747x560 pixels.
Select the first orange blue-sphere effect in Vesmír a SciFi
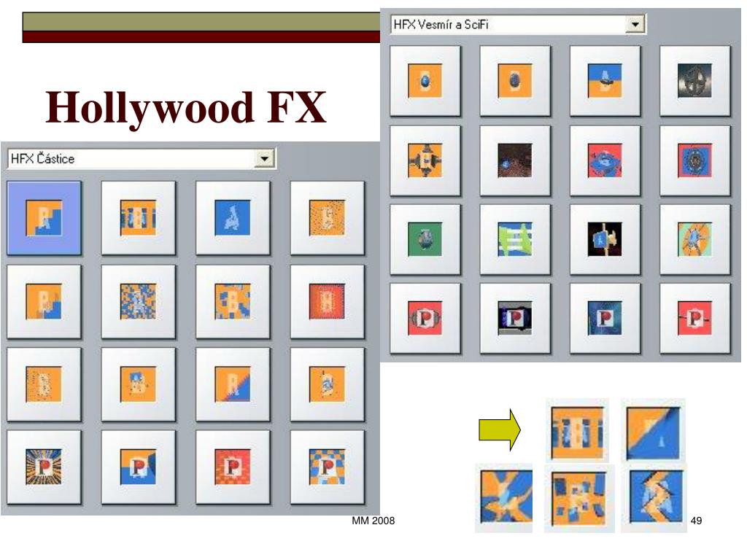click(x=425, y=81)
